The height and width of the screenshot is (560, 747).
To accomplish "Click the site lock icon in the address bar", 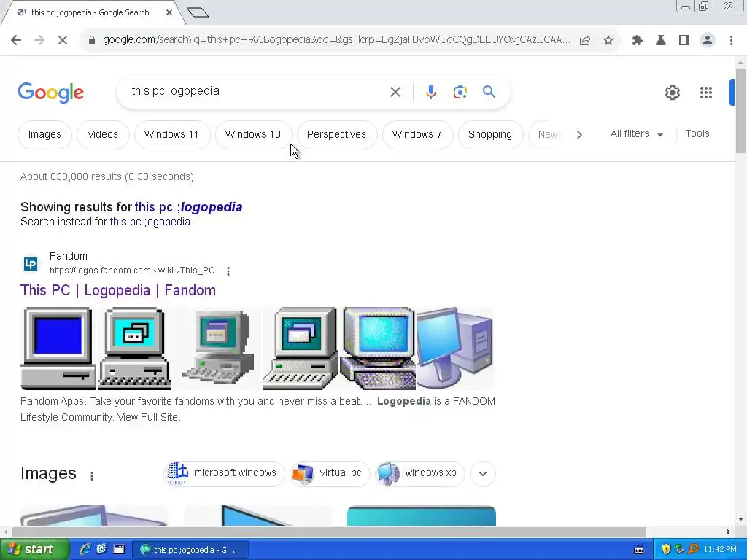I will (92, 40).
